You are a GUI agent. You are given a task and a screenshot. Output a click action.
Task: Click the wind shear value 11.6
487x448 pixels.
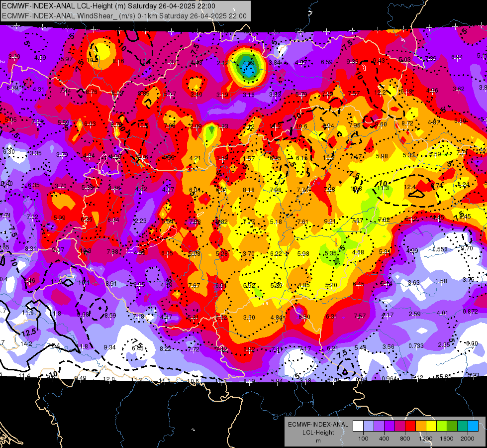pyautogui.click(x=28, y=312)
